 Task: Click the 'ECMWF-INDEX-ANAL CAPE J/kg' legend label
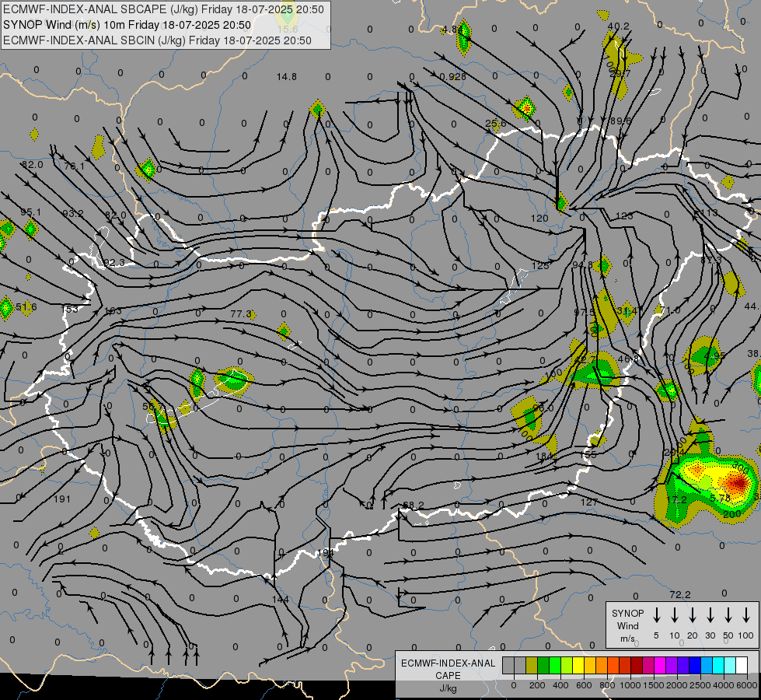pos(448,675)
